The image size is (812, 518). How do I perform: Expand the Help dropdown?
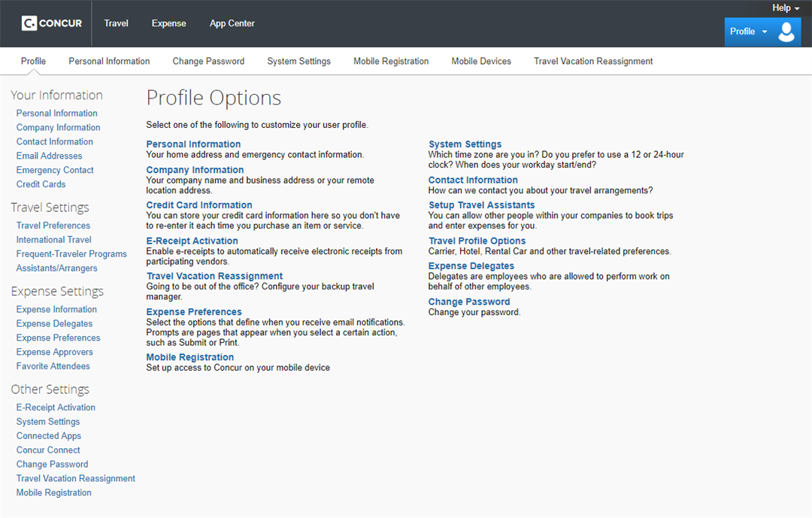[x=786, y=8]
